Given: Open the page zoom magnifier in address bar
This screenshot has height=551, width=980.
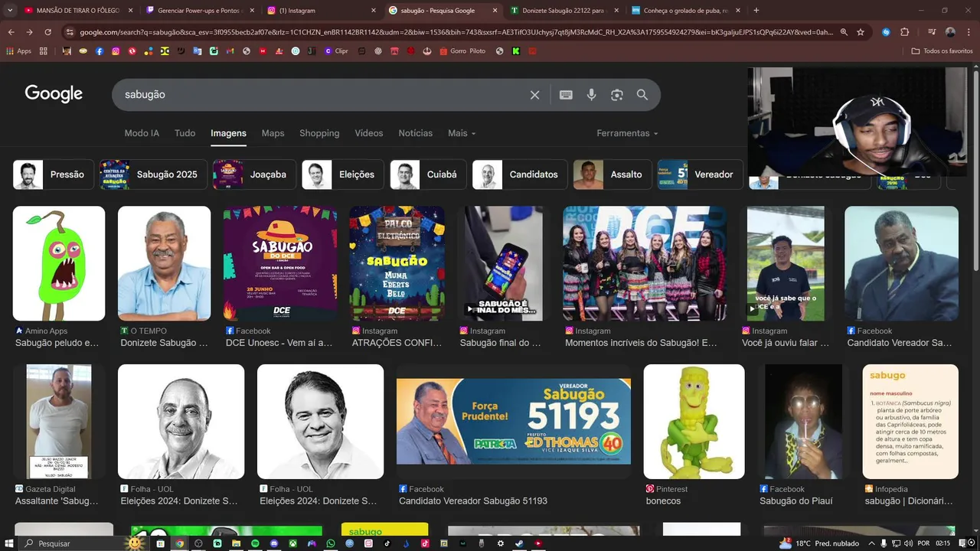Looking at the screenshot, I should pyautogui.click(x=844, y=32).
